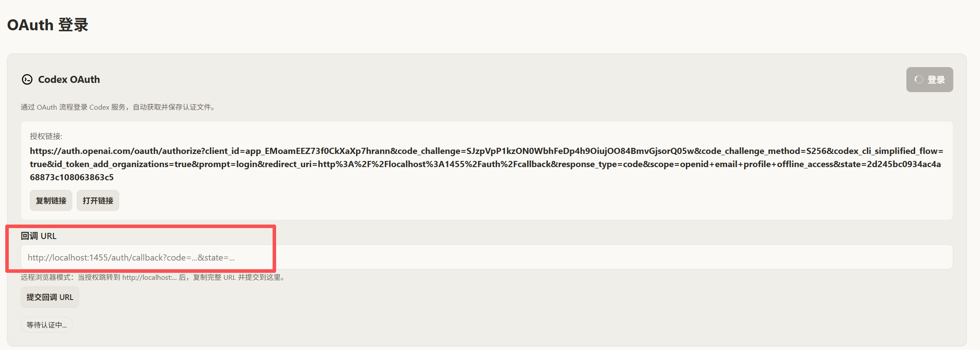This screenshot has height=350, width=980.
Task: Click the URL line starting with true&id_token
Action: 485,164
